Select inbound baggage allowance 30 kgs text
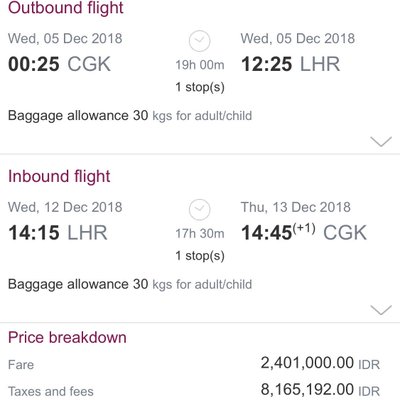 tap(130, 285)
